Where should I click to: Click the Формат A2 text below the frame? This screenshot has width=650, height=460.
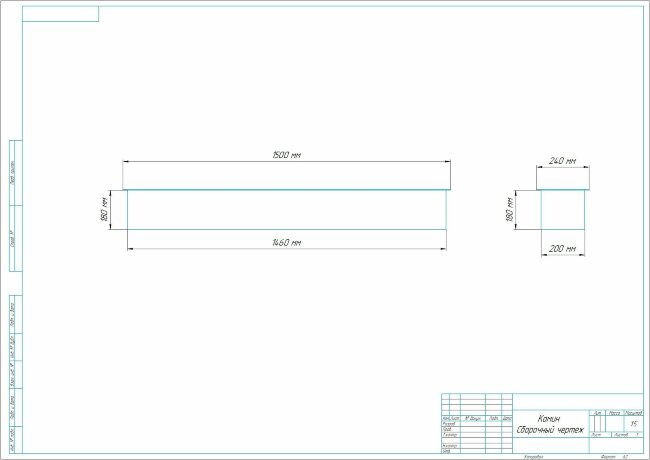click(605, 457)
